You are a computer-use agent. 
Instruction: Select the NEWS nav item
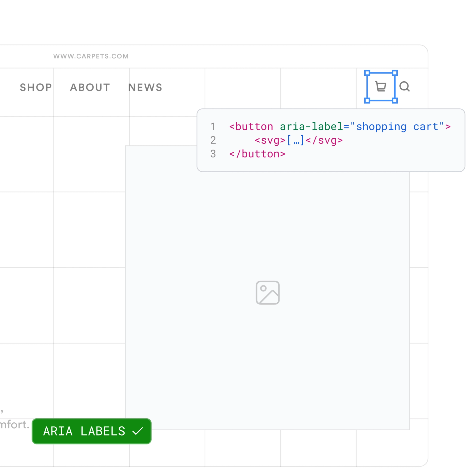(x=145, y=87)
